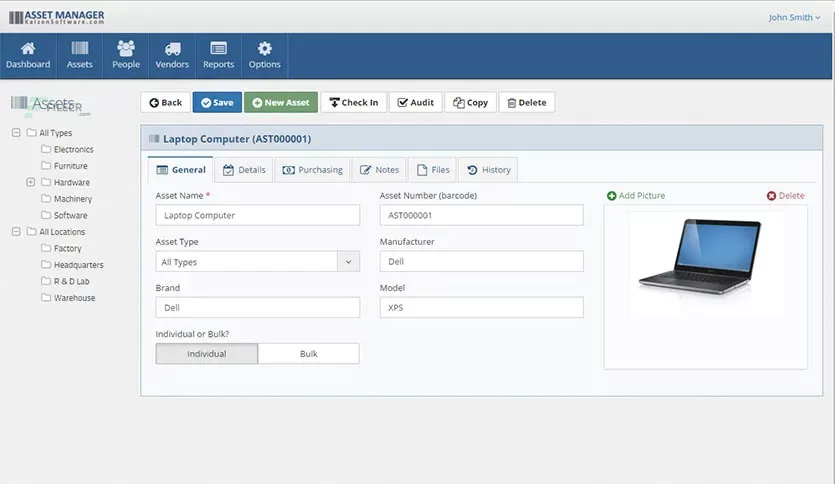Collapse the All Types tree node
This screenshot has height=484, width=836.
point(16,132)
